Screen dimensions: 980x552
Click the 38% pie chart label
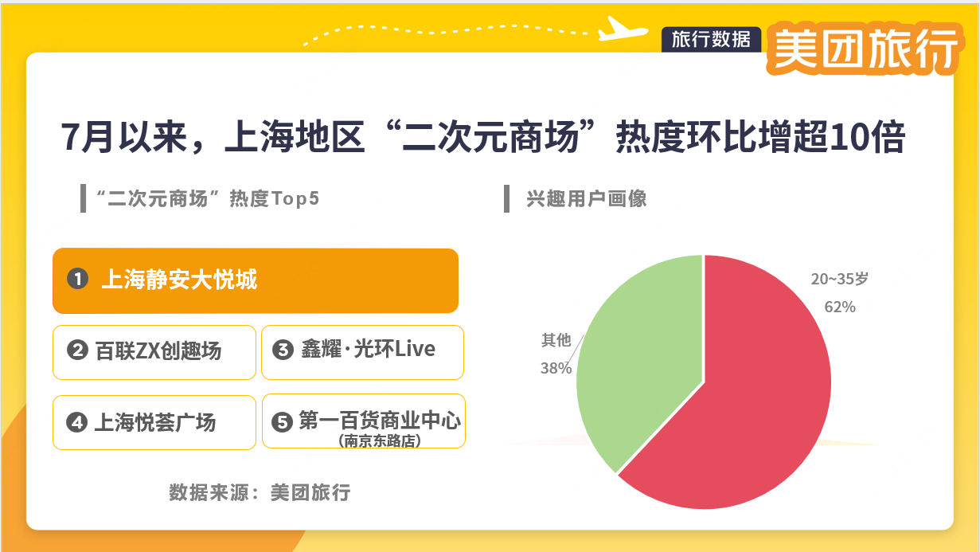click(x=556, y=368)
